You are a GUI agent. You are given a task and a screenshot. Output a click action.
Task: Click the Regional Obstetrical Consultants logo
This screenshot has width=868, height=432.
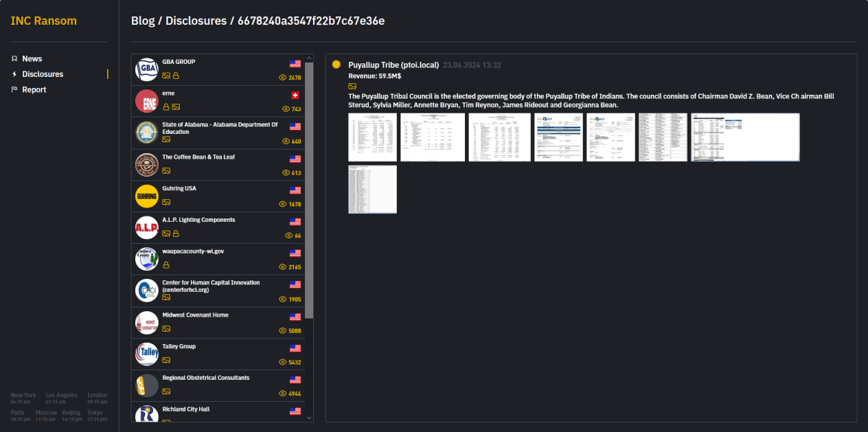pyautogui.click(x=147, y=386)
